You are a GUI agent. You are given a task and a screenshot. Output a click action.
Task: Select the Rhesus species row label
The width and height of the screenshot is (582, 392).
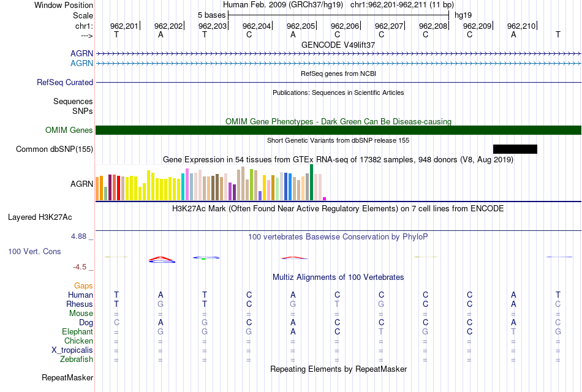tap(80, 304)
